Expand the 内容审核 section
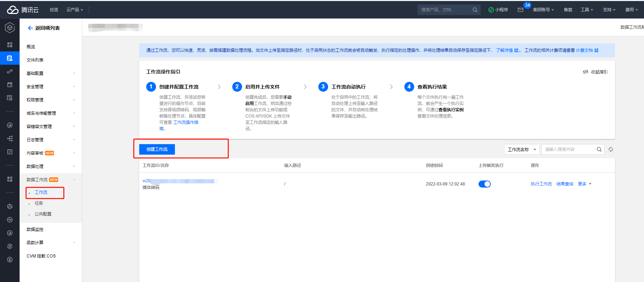 click(51, 153)
